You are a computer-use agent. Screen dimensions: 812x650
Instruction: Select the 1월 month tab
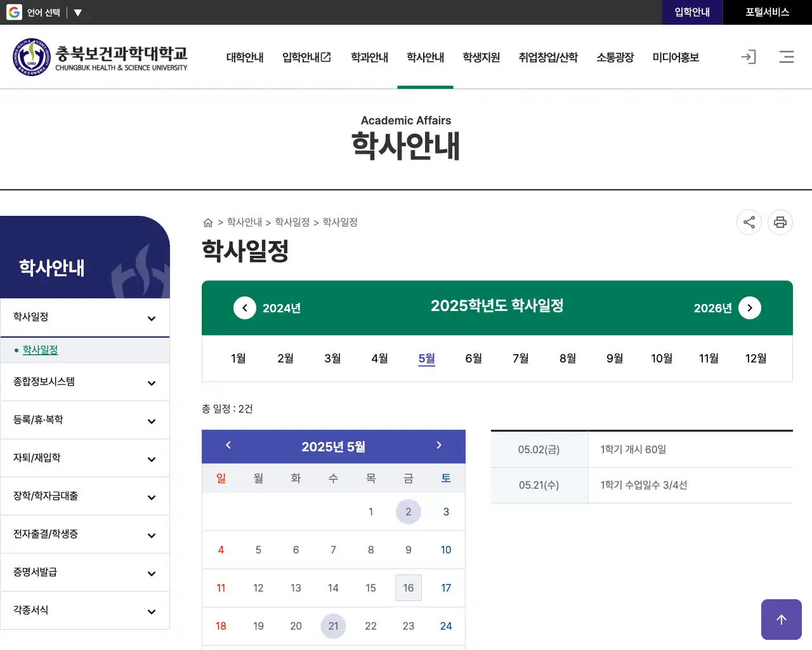[x=239, y=359]
